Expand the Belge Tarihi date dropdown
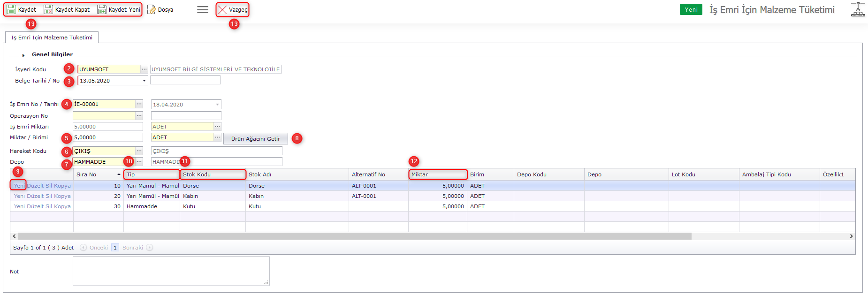Image resolution: width=868 pixels, height=295 pixels. [x=144, y=81]
